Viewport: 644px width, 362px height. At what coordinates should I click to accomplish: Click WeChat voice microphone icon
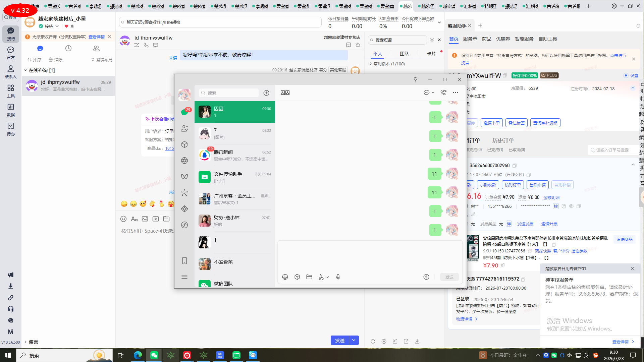tap(338, 277)
